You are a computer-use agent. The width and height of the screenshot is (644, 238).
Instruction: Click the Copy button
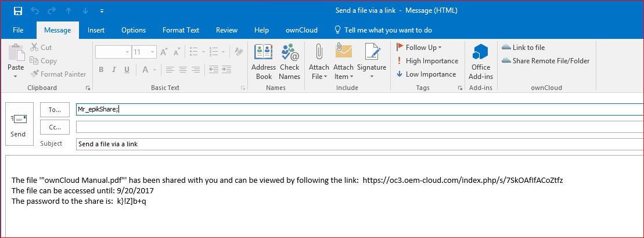tap(43, 61)
